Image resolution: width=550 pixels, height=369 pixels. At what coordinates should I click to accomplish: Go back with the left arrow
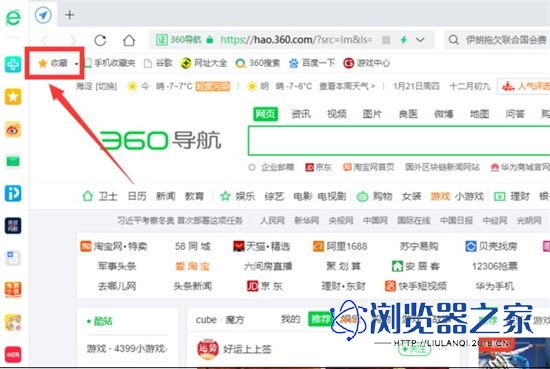[x=44, y=40]
